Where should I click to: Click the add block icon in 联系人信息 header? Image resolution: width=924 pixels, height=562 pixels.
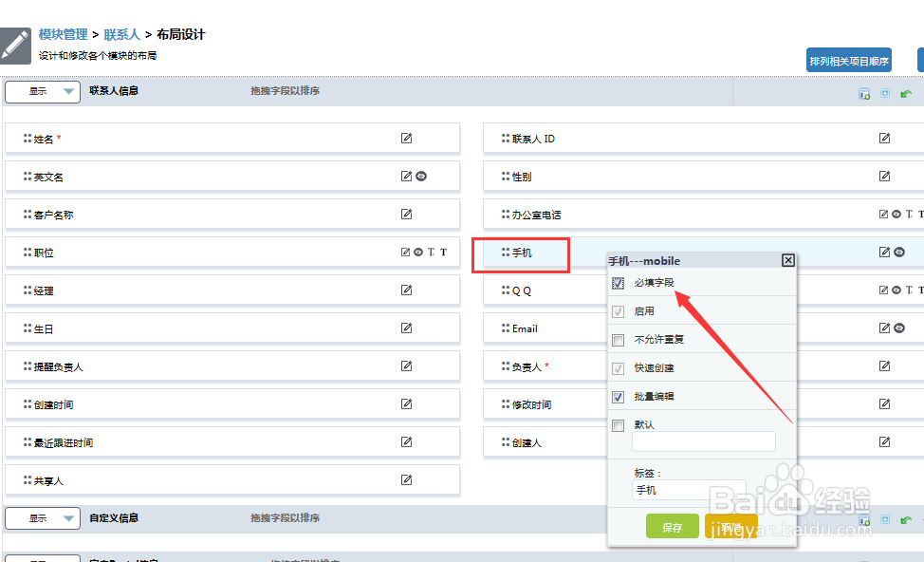pos(885,93)
